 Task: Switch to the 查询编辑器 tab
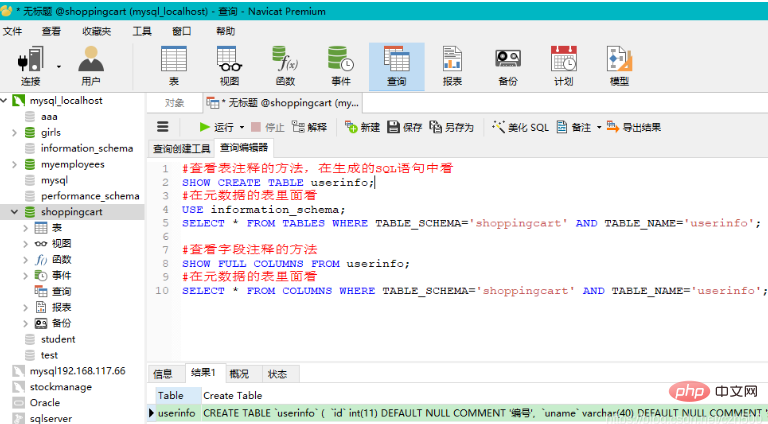point(244,148)
